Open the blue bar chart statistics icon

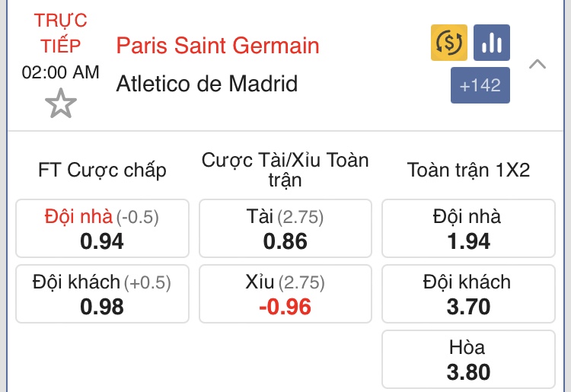pyautogui.click(x=492, y=43)
